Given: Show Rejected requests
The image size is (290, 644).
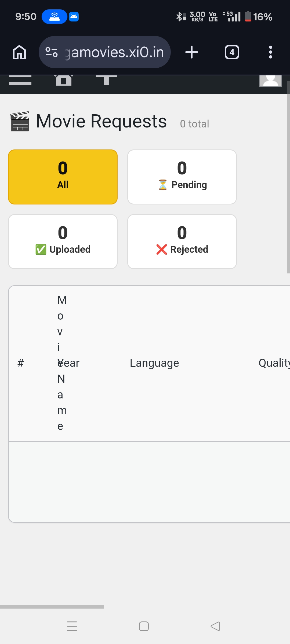Looking at the screenshot, I should pos(182,241).
